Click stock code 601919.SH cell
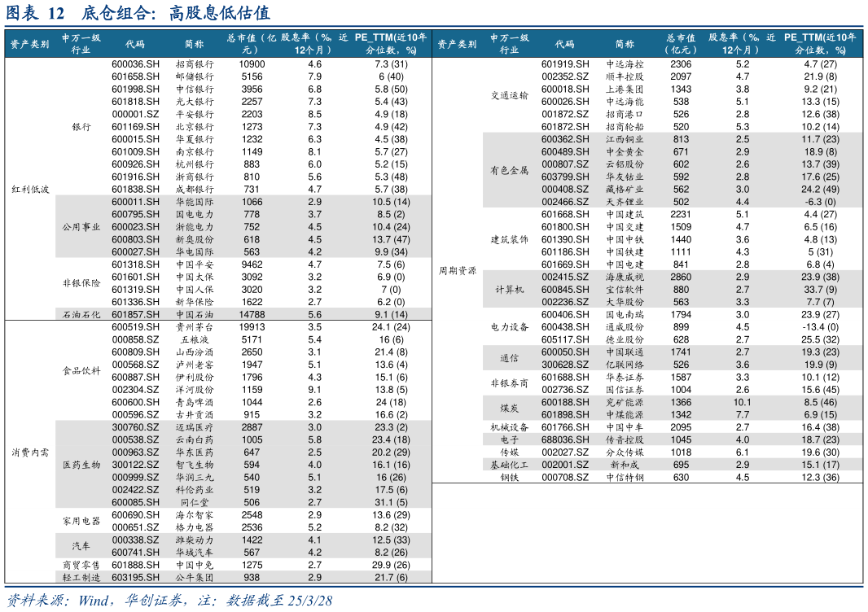 click(x=565, y=64)
